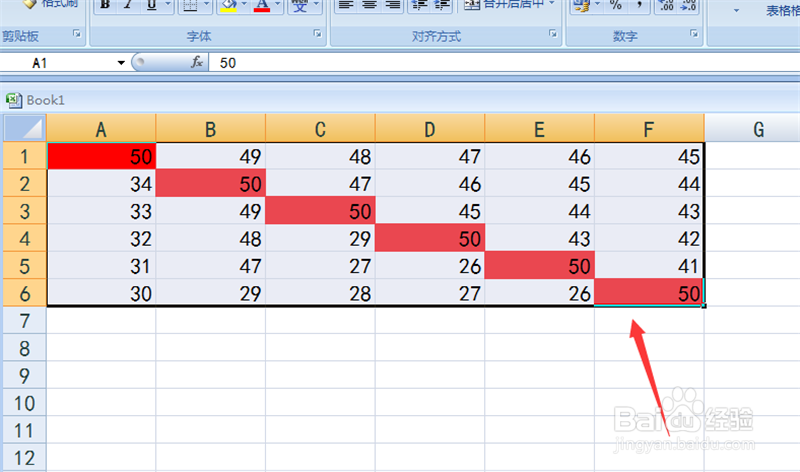The image size is (800, 472).
Task: Toggle Italic formatting button
Action: (128, 6)
